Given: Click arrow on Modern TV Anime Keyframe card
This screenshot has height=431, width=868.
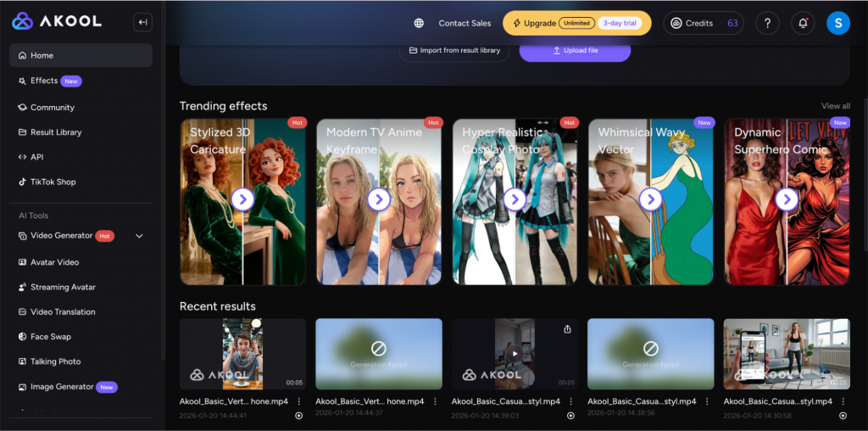Looking at the screenshot, I should tap(379, 199).
